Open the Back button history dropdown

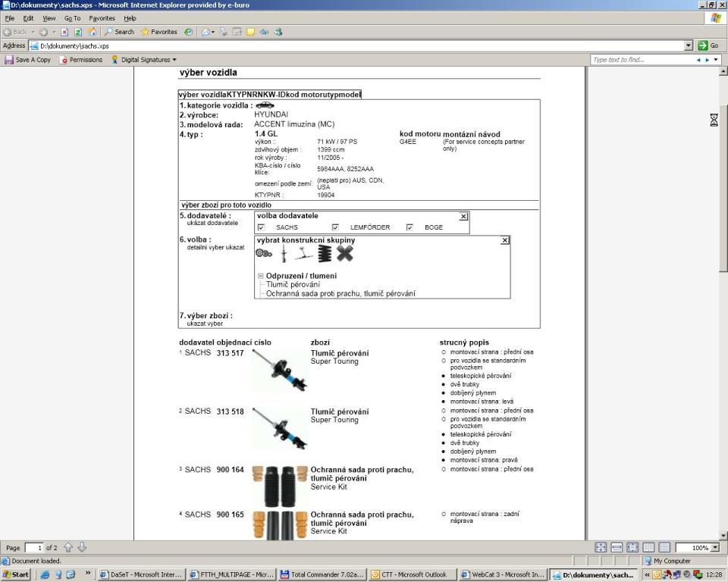(x=33, y=32)
